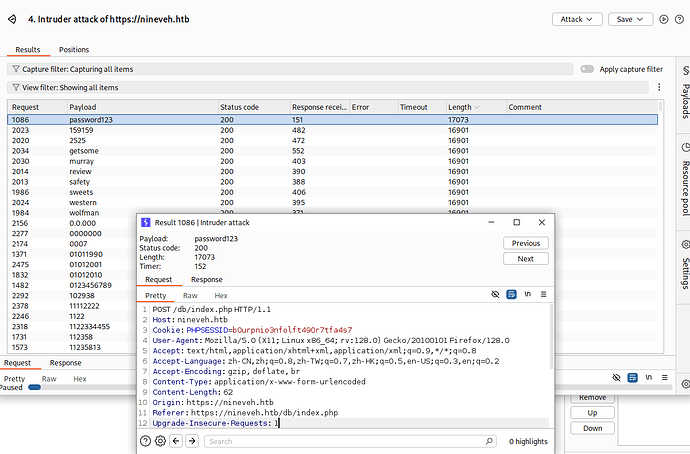Screen dimensions: 690x454
Task: Open the help icon in top right corner
Action: pyautogui.click(x=679, y=19)
